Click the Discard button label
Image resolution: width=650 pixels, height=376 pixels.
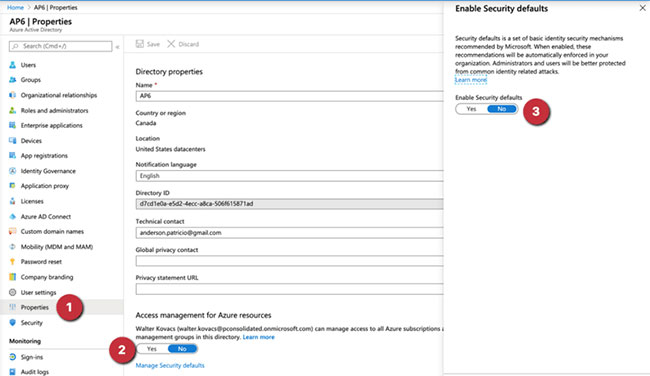[x=189, y=44]
